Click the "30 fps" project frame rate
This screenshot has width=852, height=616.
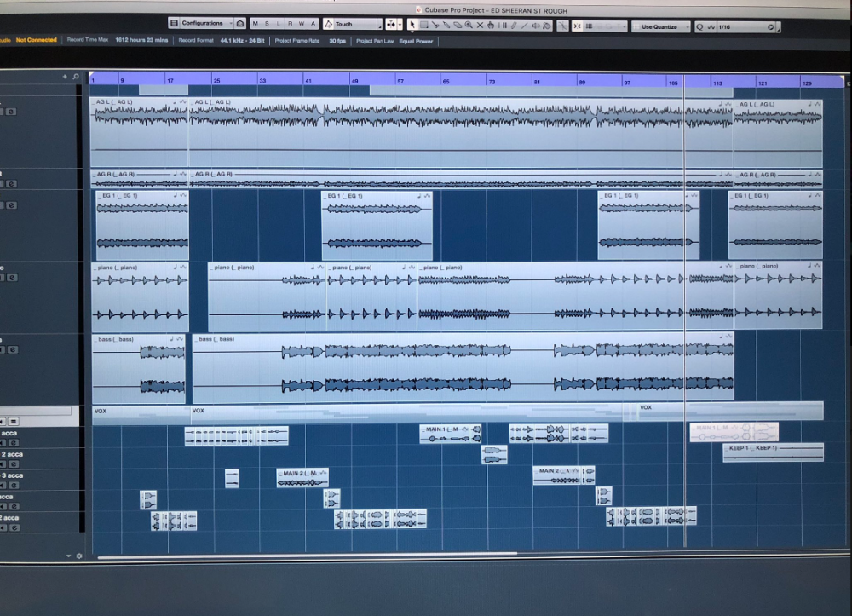tap(337, 41)
